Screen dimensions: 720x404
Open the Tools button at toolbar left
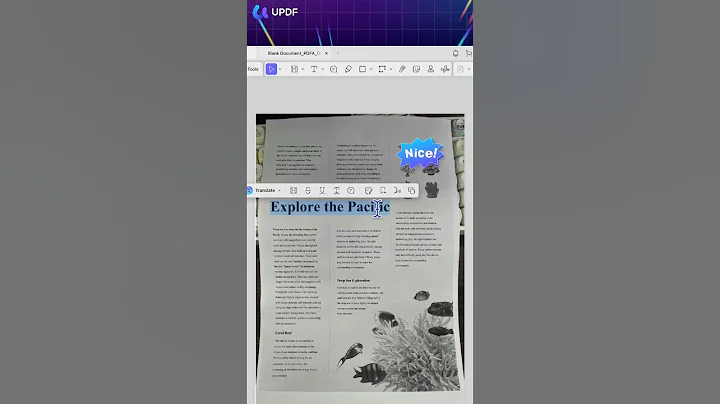(x=253, y=69)
